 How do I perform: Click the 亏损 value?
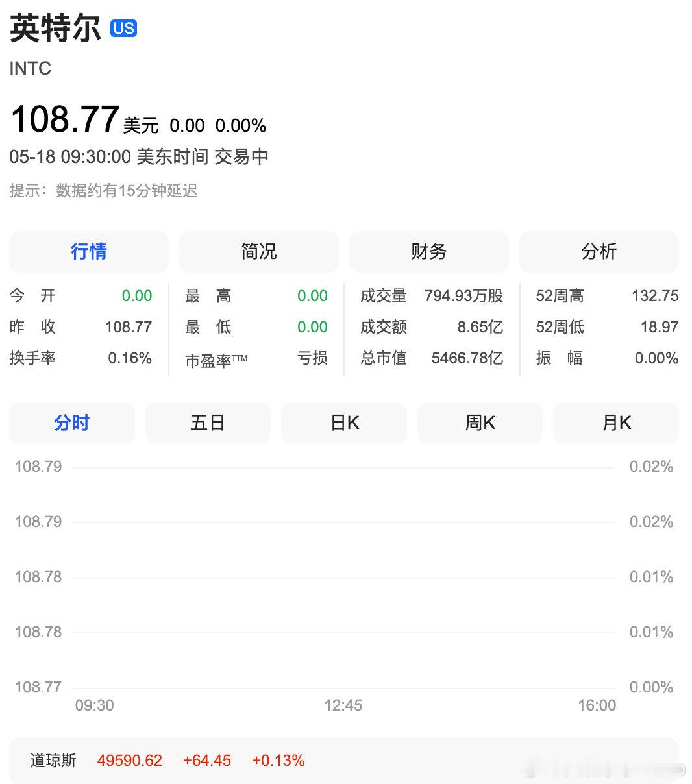pos(312,358)
